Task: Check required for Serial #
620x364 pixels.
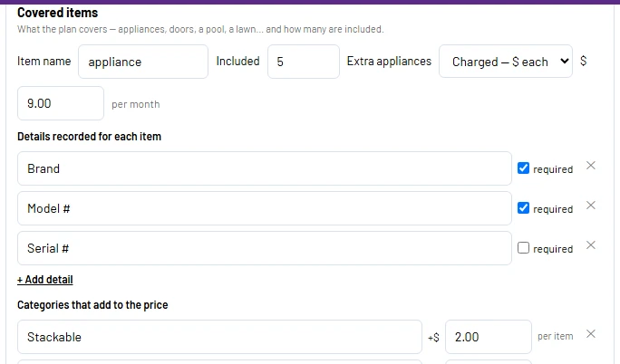Action: pyautogui.click(x=523, y=248)
